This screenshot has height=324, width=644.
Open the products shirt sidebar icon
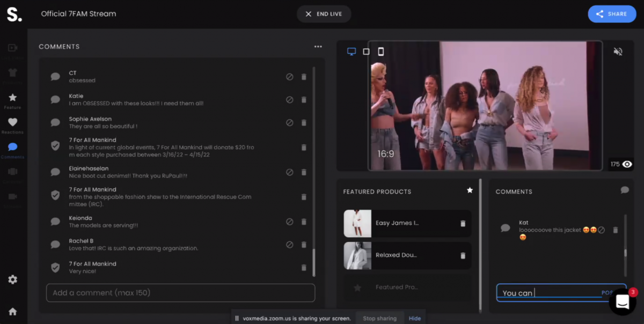pyautogui.click(x=12, y=72)
